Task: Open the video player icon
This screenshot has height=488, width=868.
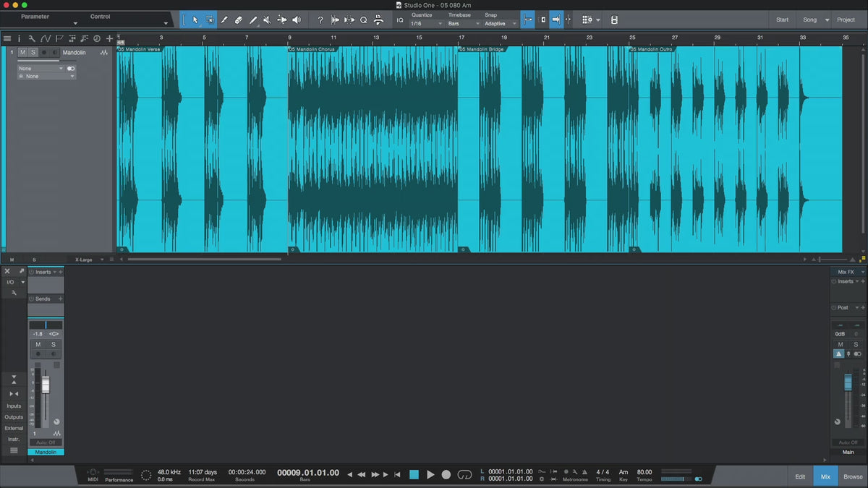Action: pos(614,20)
